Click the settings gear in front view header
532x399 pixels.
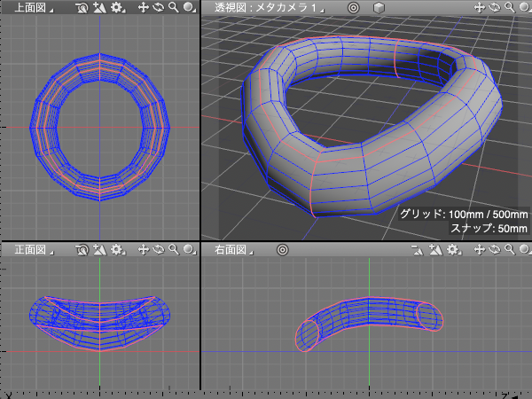[115, 251]
